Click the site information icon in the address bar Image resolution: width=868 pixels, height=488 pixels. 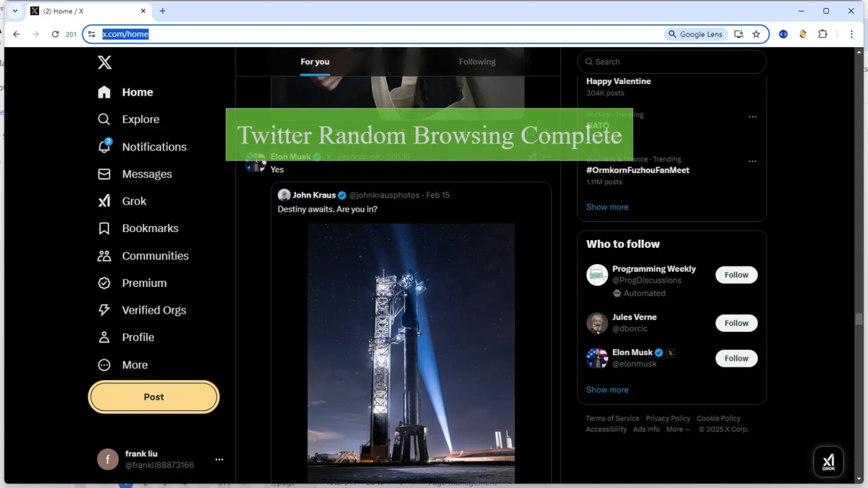92,34
